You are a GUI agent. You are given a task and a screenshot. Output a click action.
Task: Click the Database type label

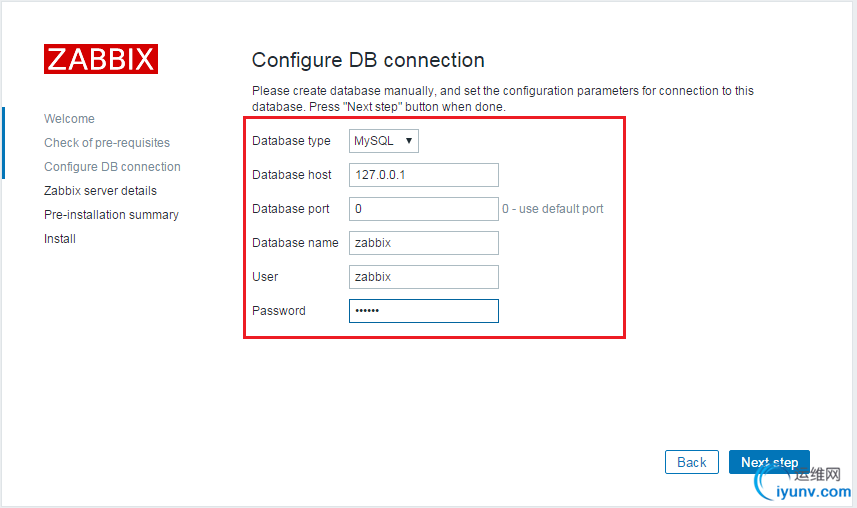tap(291, 141)
